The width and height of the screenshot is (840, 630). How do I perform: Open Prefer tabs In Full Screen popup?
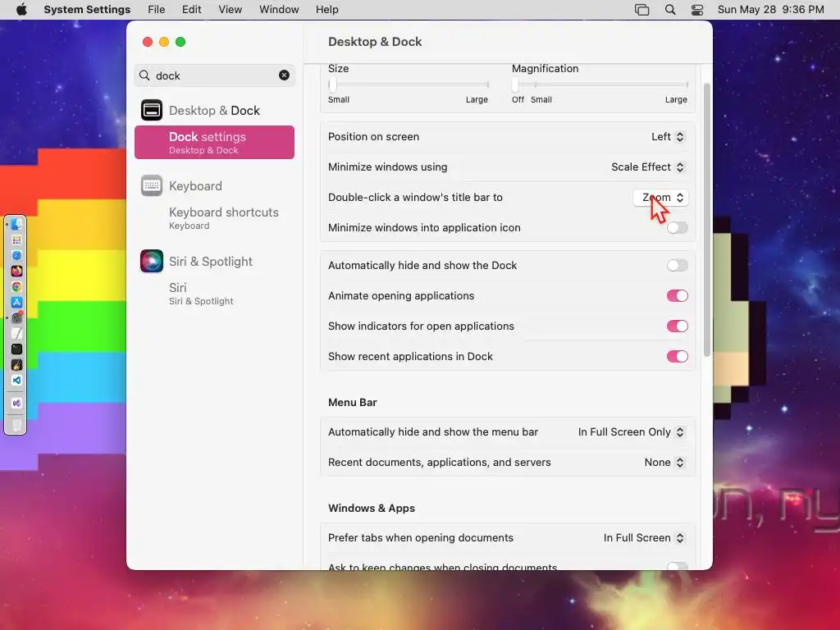pyautogui.click(x=644, y=538)
